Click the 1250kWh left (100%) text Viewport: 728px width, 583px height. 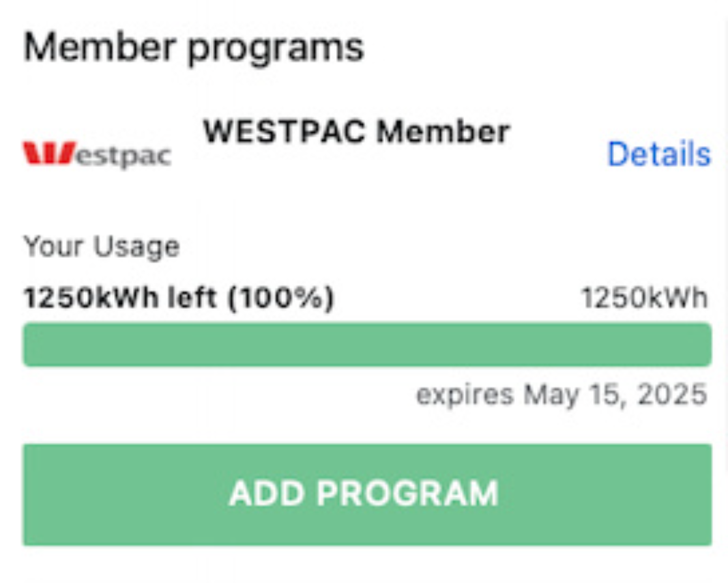pos(179,298)
